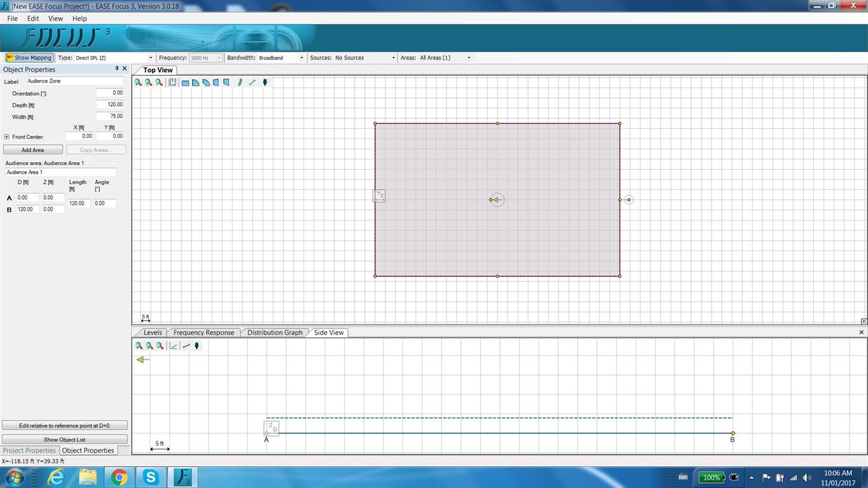
Task: Click the rectangular audience zone tool
Action: (185, 83)
